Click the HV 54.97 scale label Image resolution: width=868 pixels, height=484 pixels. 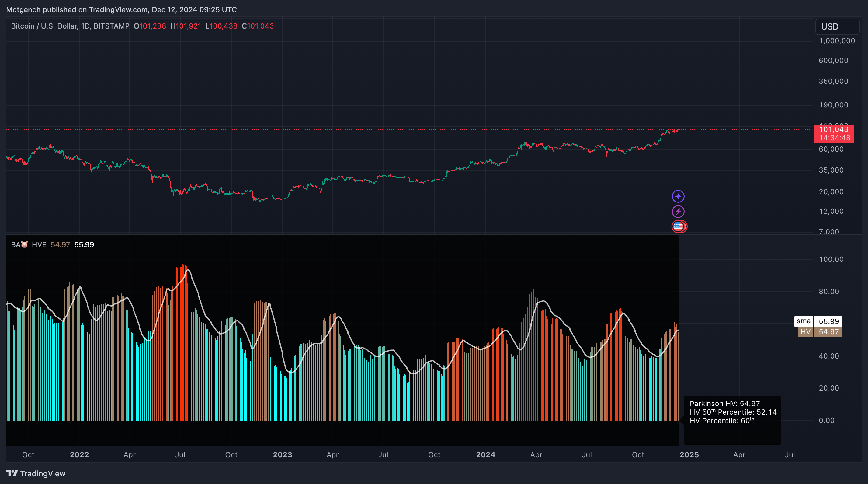[820, 331]
